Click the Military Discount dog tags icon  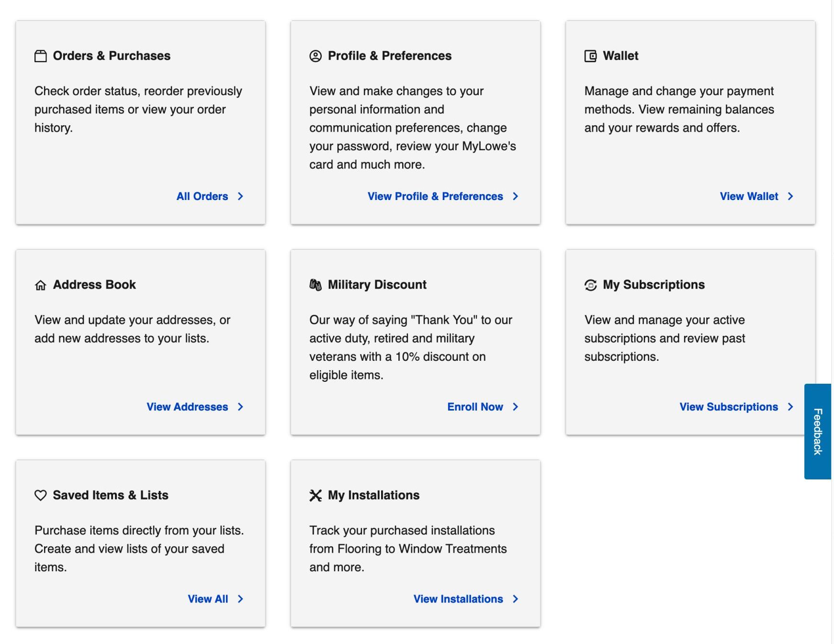(316, 285)
